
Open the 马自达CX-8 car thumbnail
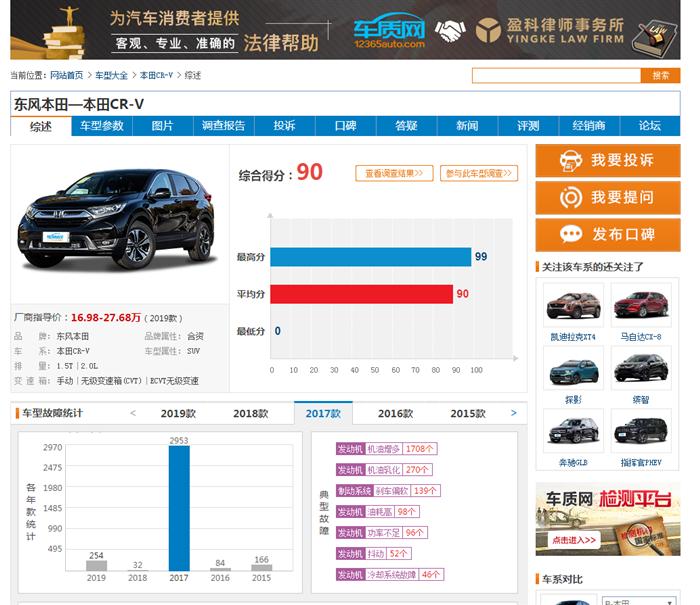[641, 305]
